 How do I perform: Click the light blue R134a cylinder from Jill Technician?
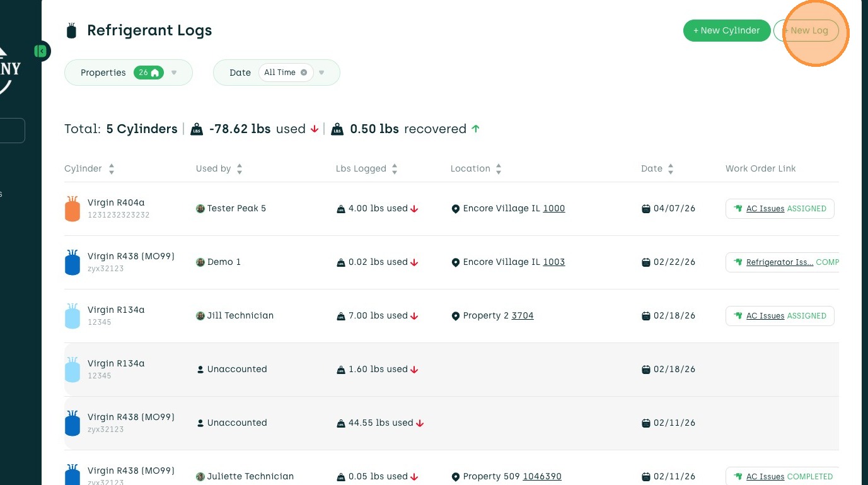click(72, 316)
